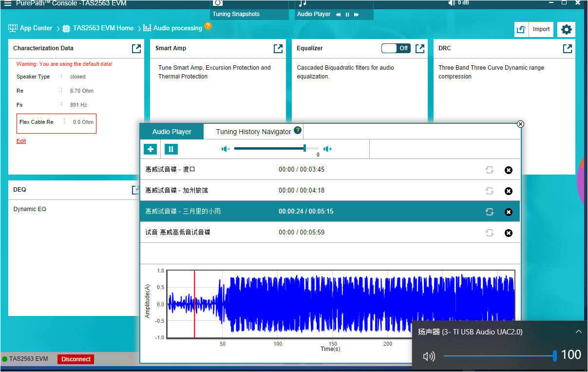
Task: Open Equalizer panel pop-out icon
Action: pyautogui.click(x=420, y=48)
